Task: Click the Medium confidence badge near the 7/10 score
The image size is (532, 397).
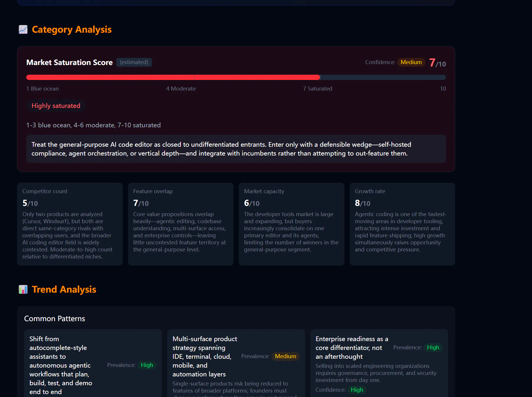Action: tap(411, 62)
